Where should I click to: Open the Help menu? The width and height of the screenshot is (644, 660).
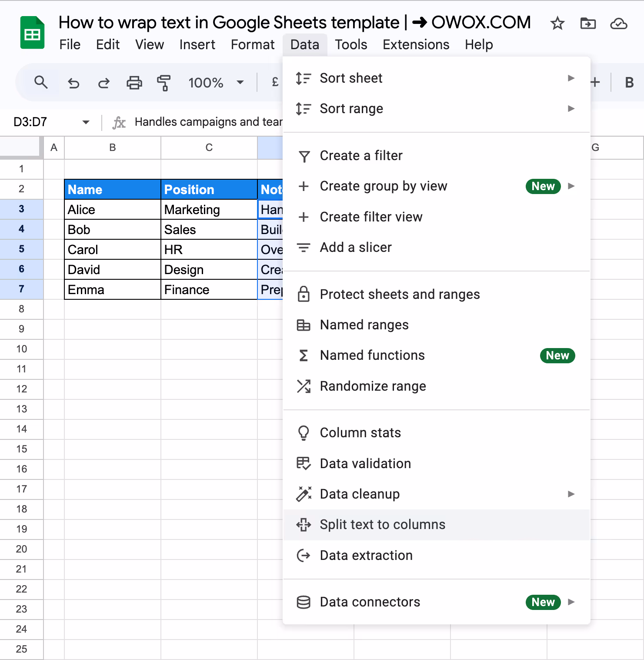479,44
